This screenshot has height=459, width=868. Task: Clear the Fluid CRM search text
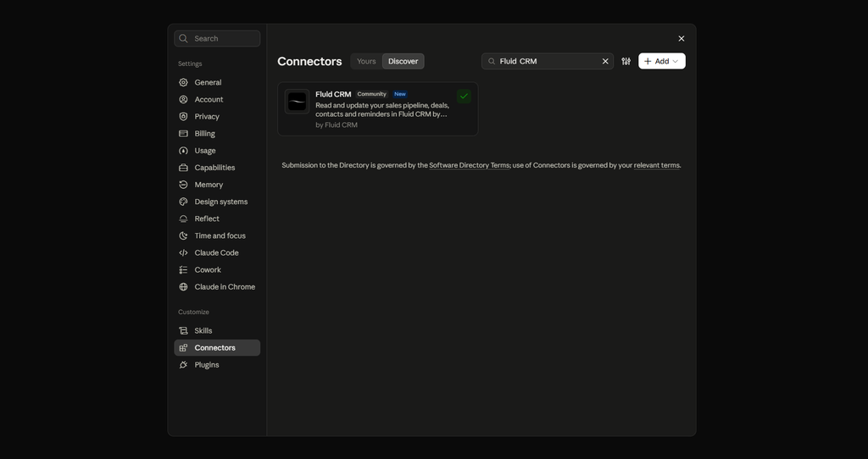point(605,61)
